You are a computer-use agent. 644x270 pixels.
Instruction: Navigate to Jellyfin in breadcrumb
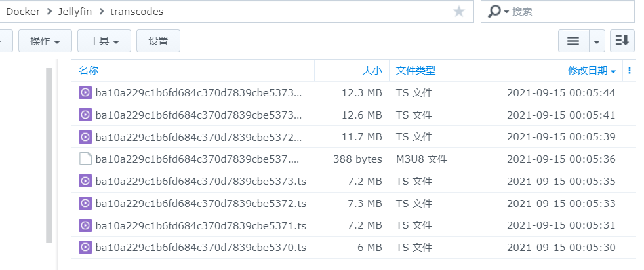coord(75,12)
